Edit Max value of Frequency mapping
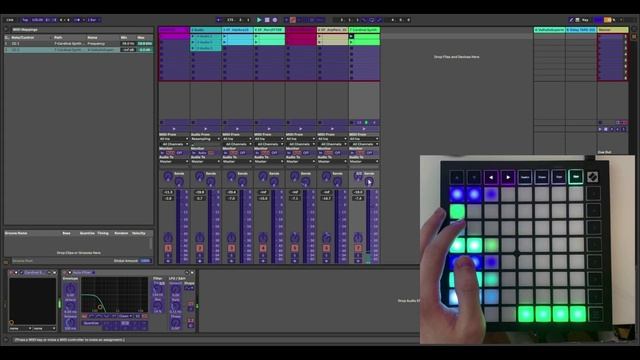640x360 pixels. coord(144,43)
